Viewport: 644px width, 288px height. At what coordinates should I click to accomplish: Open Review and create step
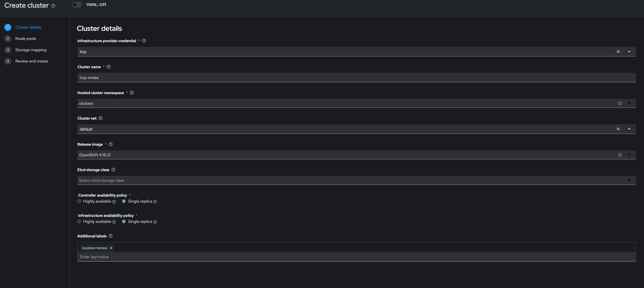point(31,61)
